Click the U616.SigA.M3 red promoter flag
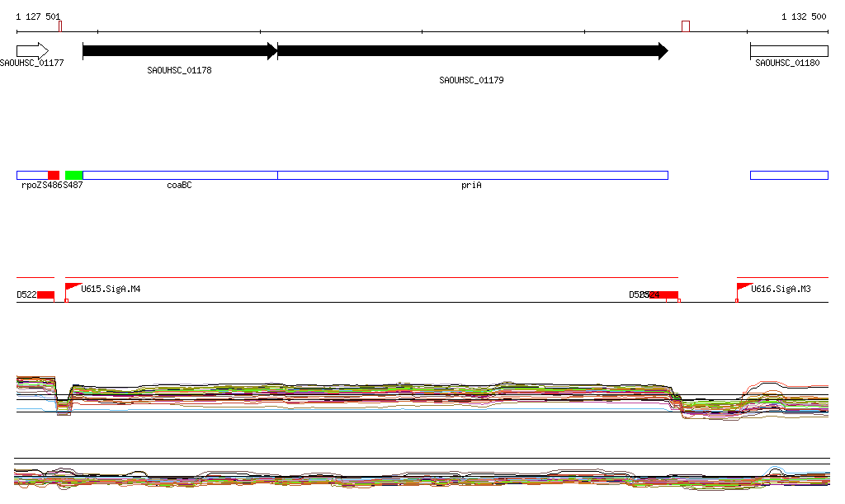This screenshot has height=504, width=845. click(x=744, y=288)
